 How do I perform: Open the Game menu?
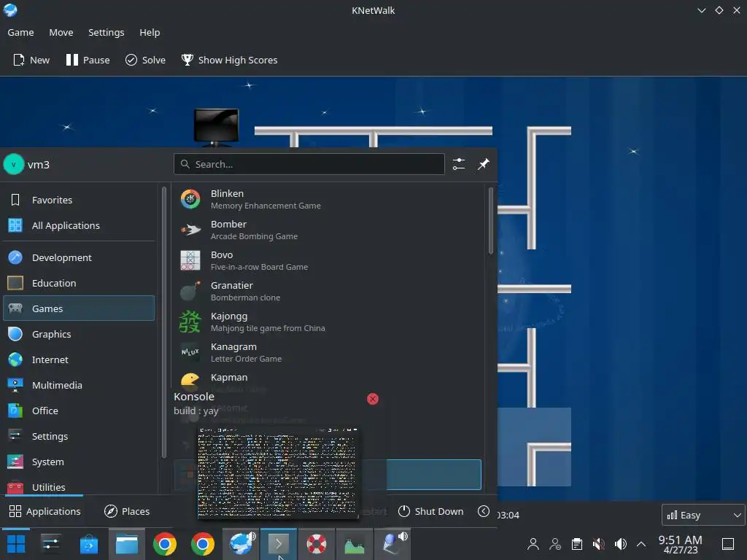[20, 32]
